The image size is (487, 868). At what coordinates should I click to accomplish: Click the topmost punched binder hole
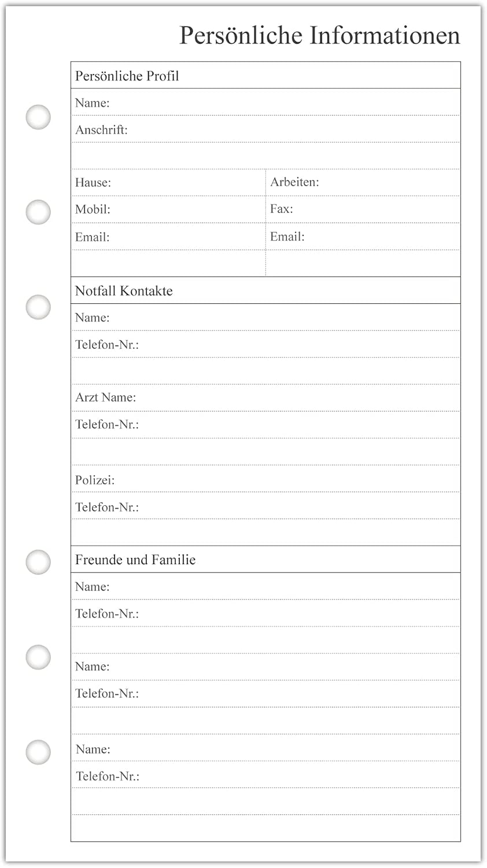(x=38, y=117)
